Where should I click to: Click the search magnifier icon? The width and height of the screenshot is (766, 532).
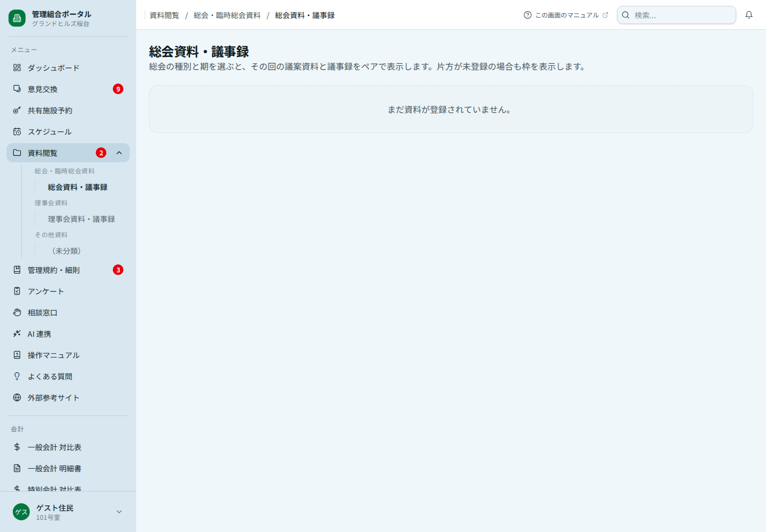626,15
